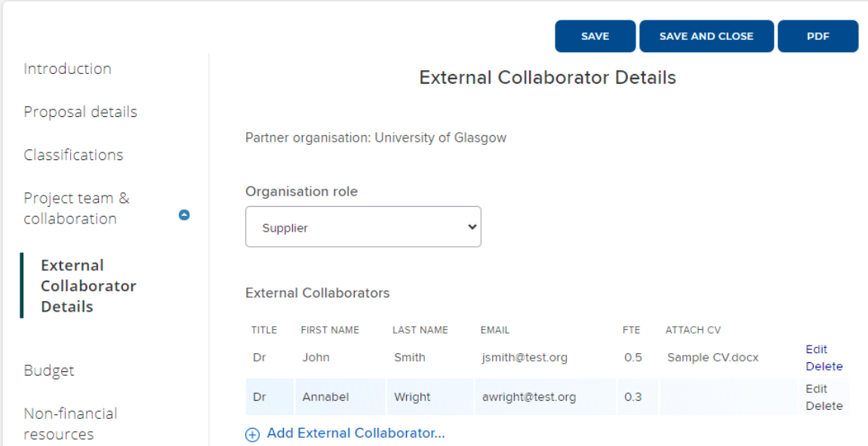Viewport: 868px width, 446px height.
Task: Open the Introduction section
Action: (x=67, y=69)
